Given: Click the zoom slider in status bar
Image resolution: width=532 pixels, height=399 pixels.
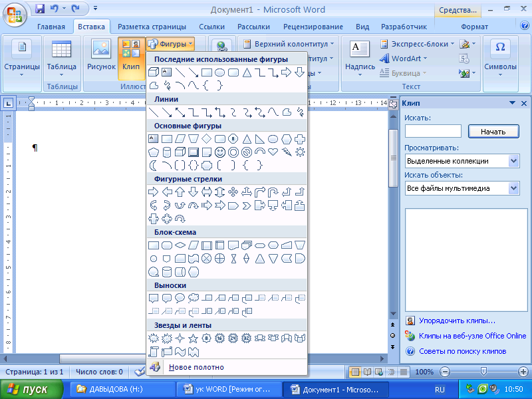Looking at the screenshot, I should [x=483, y=372].
